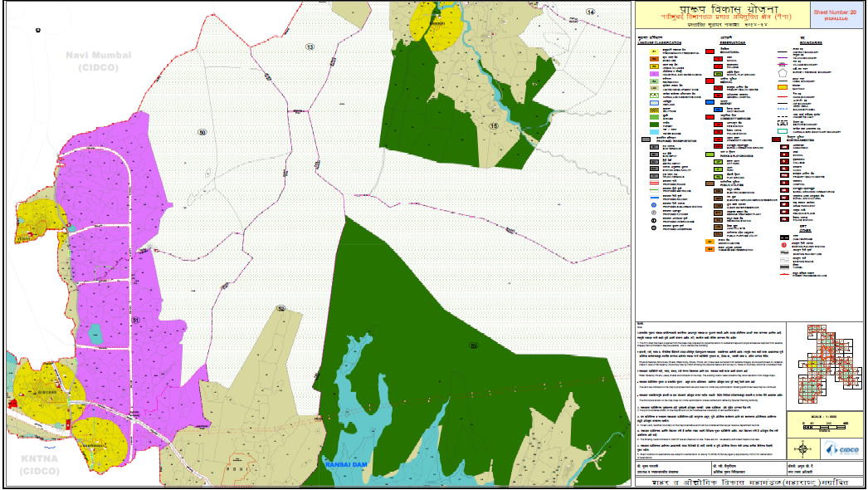Click the 'Sheet Number: 20' label
This screenshot has height=490, width=868.
(x=836, y=12)
